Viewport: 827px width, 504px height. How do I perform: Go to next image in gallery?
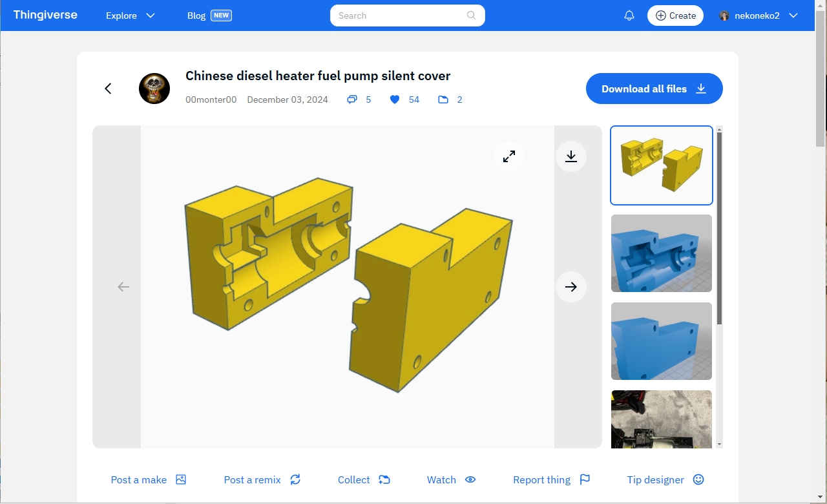[x=571, y=287]
